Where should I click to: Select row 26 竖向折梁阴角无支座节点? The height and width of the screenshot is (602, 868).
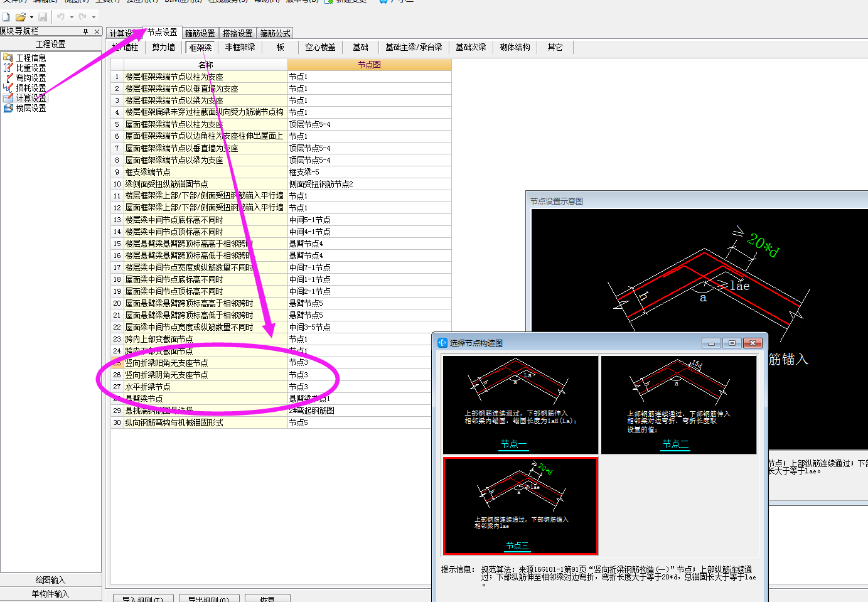pos(205,375)
